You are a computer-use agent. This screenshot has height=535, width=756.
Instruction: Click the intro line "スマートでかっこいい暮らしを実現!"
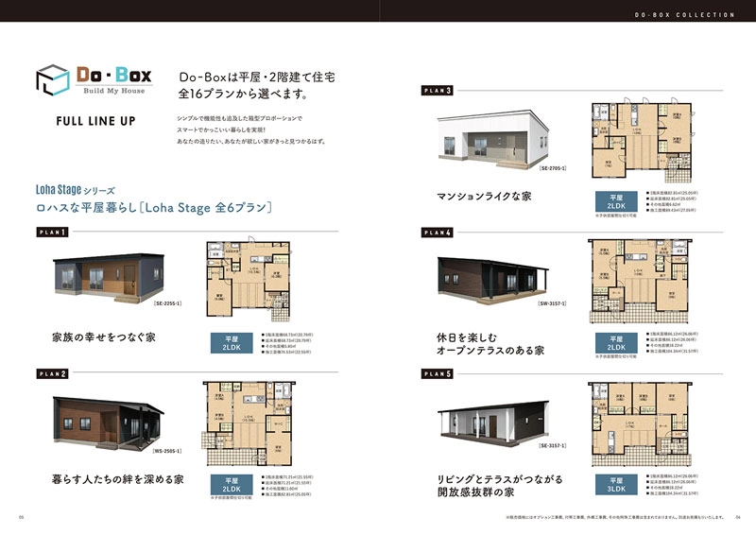coord(221,129)
